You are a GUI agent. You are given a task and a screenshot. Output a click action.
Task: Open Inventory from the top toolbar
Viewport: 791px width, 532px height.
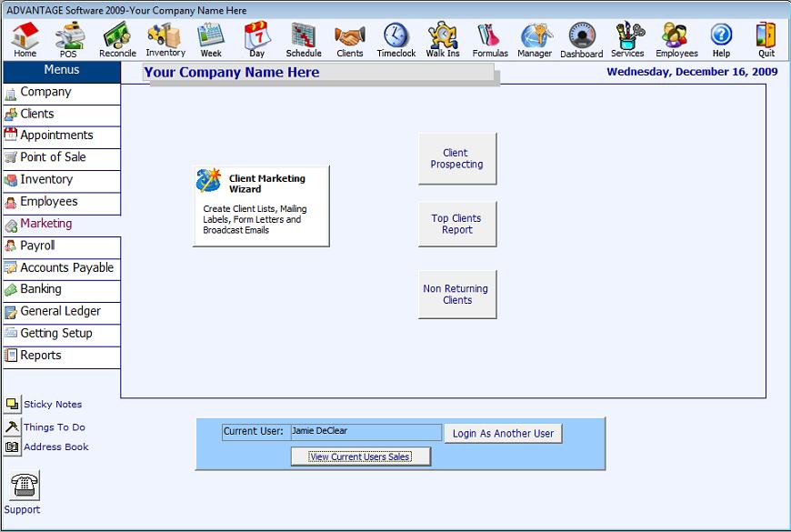(x=165, y=39)
